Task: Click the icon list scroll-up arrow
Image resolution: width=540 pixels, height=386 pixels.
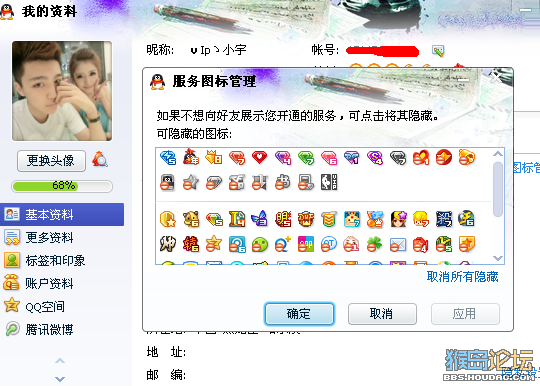Action: (x=498, y=154)
